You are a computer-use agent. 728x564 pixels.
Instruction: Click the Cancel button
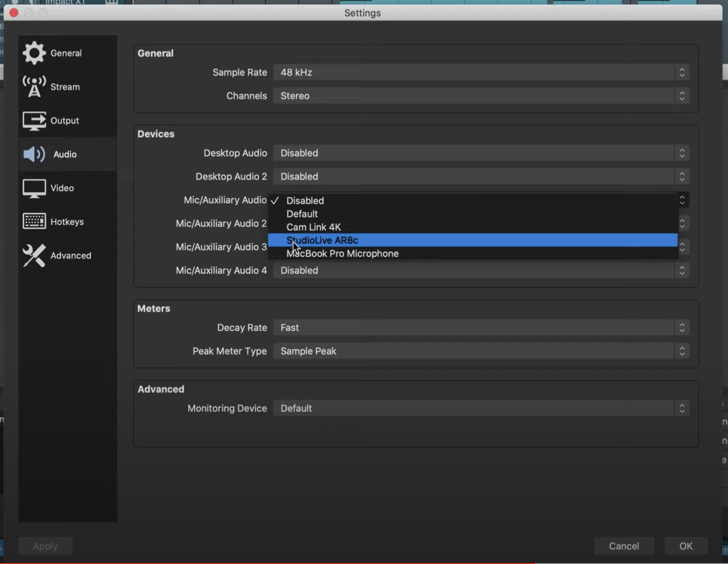coord(624,546)
